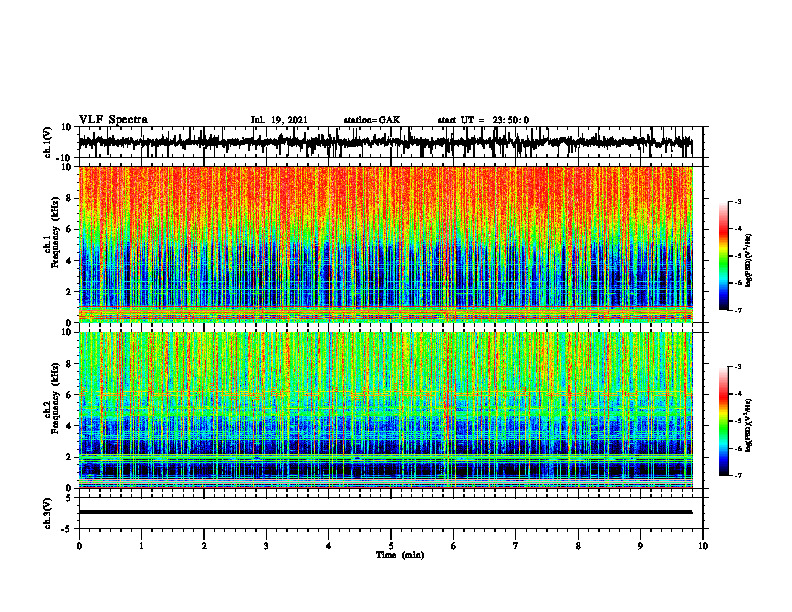Click the 'VLF Spectra' plot title

tap(113, 120)
